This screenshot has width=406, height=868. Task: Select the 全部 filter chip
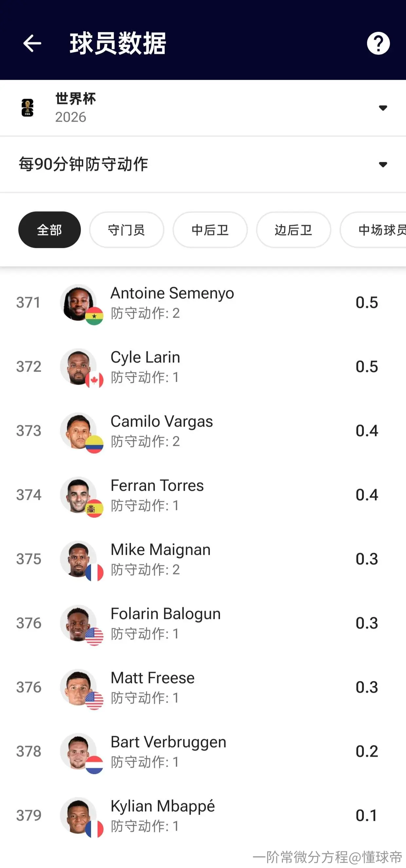49,230
